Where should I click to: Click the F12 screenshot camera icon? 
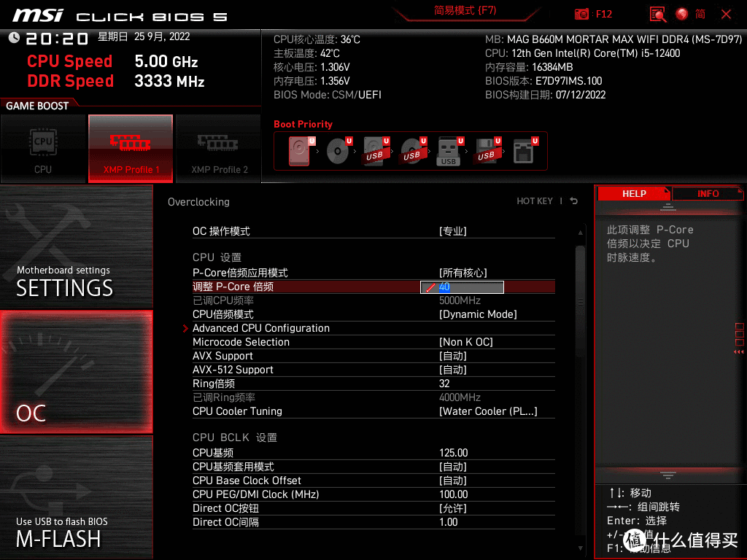click(581, 15)
